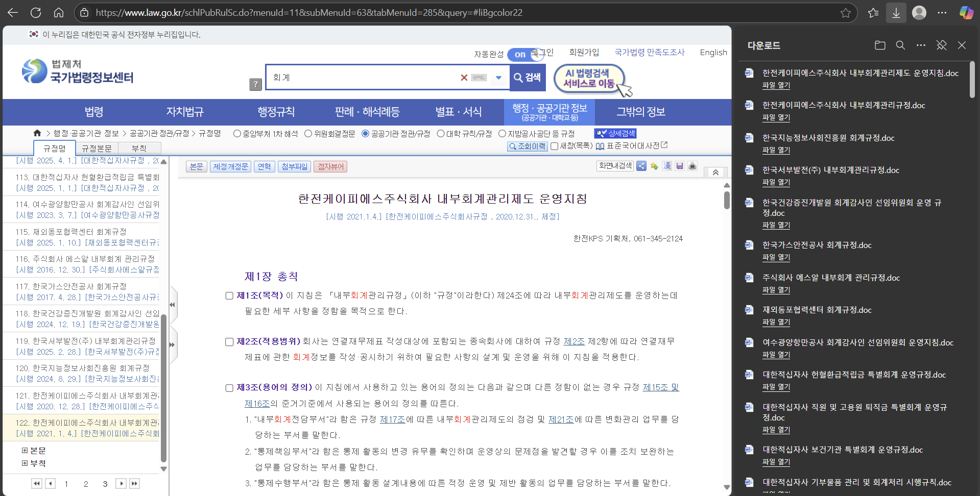
Task: Go to the previous page of results list
Action: point(50,483)
